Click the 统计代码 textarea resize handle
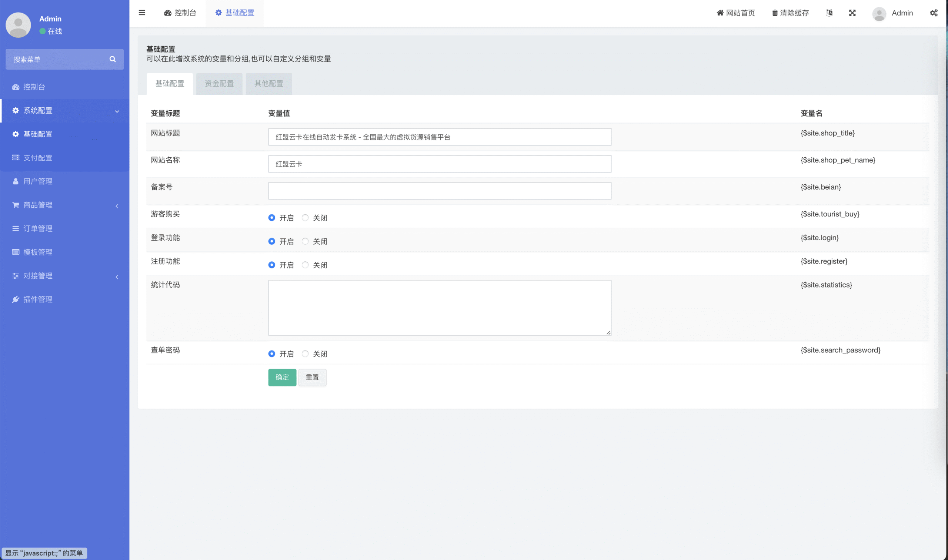This screenshot has height=560, width=948. point(608,332)
